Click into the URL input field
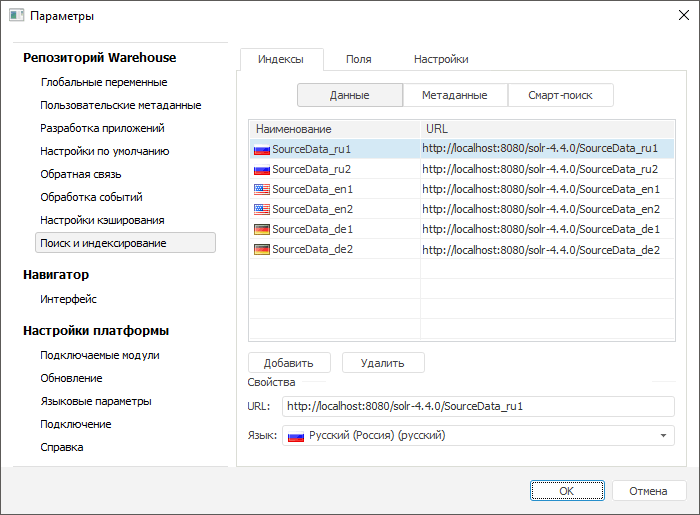 tap(478, 407)
